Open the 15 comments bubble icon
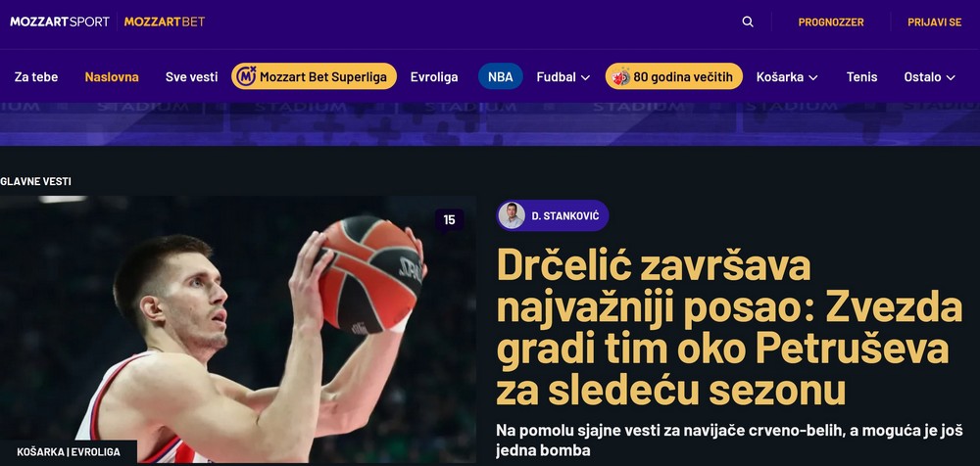 (x=450, y=220)
